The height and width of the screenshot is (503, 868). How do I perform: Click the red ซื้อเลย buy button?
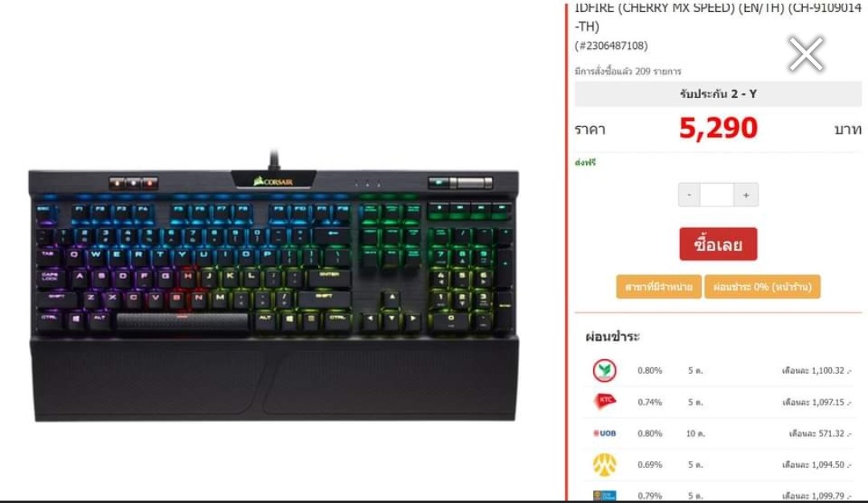coord(718,244)
